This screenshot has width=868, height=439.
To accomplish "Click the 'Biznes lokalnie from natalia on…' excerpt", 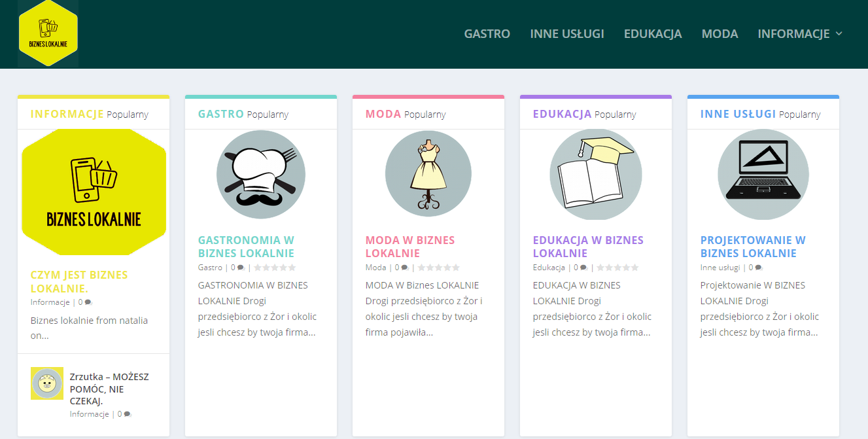I will pyautogui.click(x=90, y=328).
